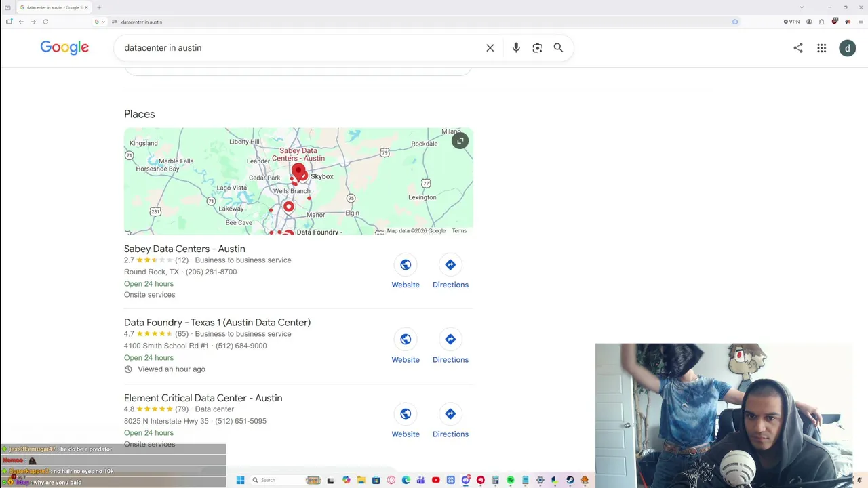Open Spotify from the taskbar
Image resolution: width=868 pixels, height=488 pixels.
point(510,480)
